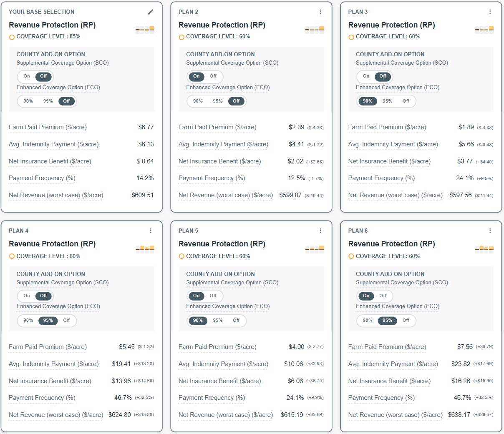Turn off SCO in Plan 6
Viewport: 504px width, 434px height.
coord(383,296)
